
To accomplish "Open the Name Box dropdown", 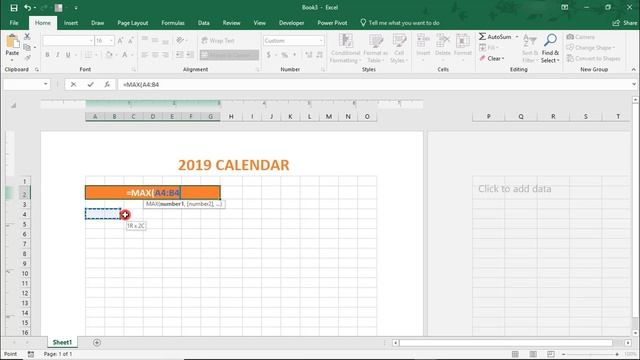I will click(45, 84).
